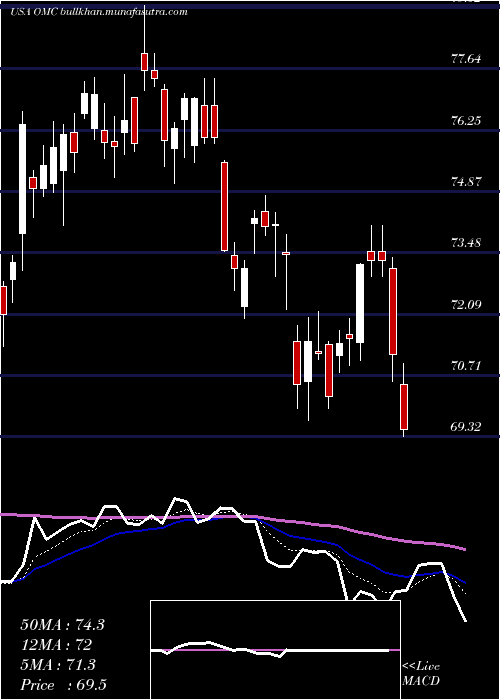Click the 70.71 price axis label
This screenshot has height=700, width=500.
tap(467, 367)
